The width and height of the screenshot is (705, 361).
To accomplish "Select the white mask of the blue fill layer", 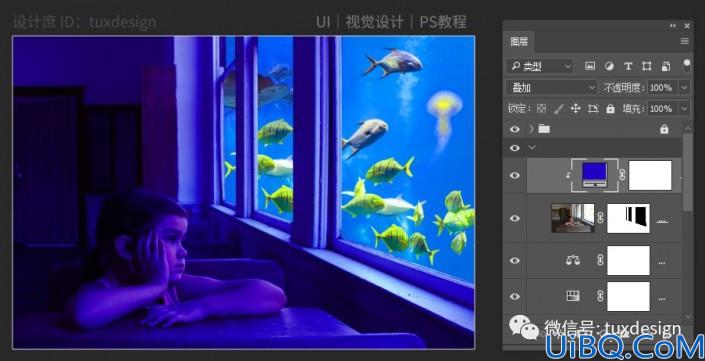I will point(650,175).
